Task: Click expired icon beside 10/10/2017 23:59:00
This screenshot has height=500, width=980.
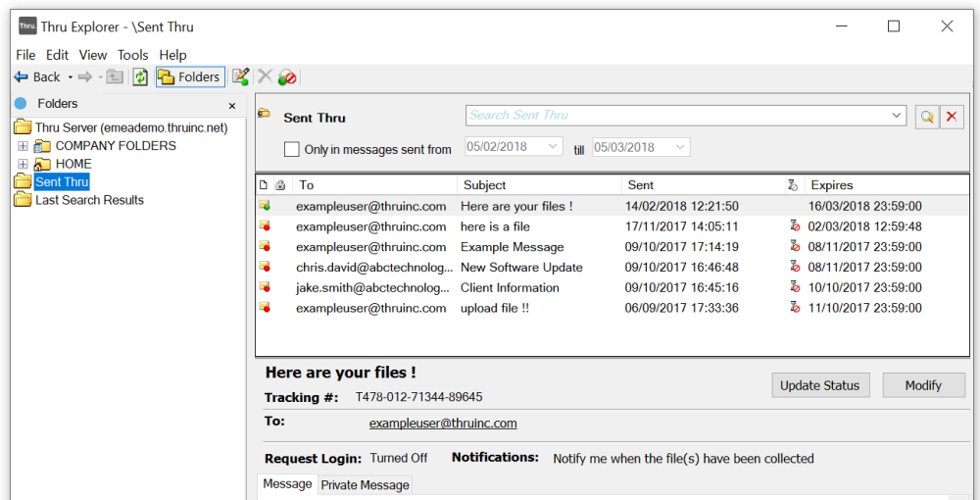Action: point(795,287)
